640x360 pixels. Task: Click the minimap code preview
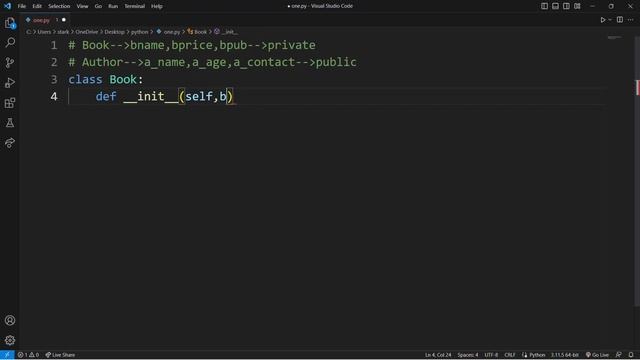pos(614,38)
